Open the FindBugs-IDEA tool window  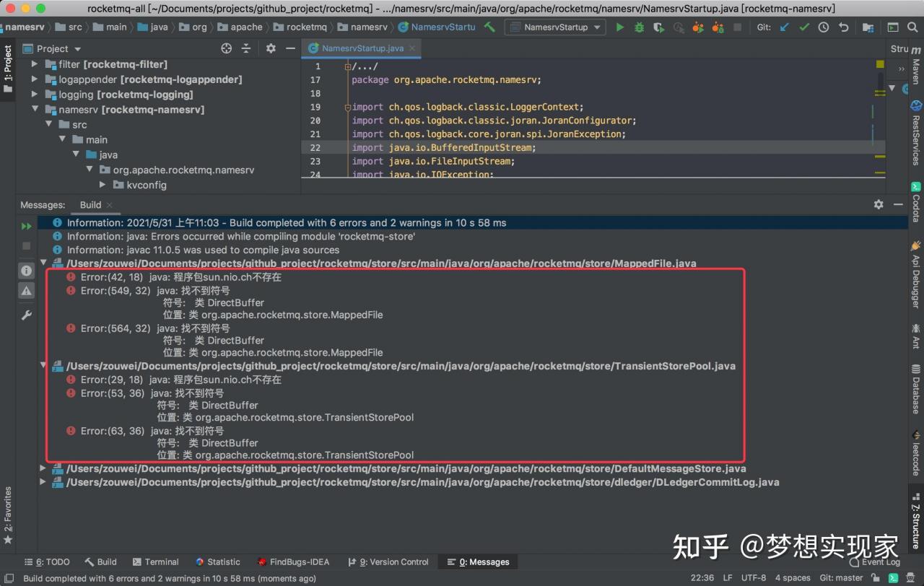coord(293,561)
